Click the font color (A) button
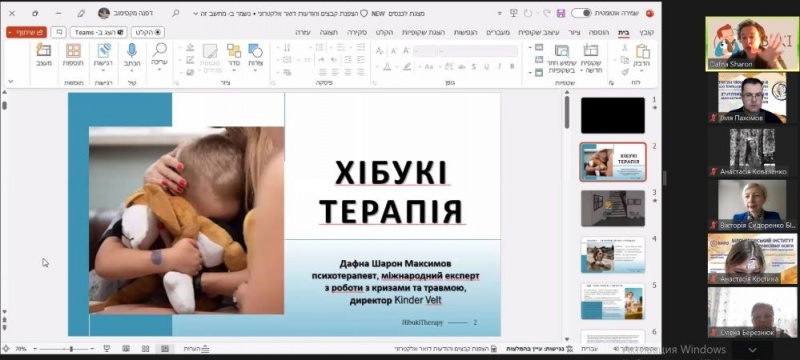 pyautogui.click(x=387, y=67)
